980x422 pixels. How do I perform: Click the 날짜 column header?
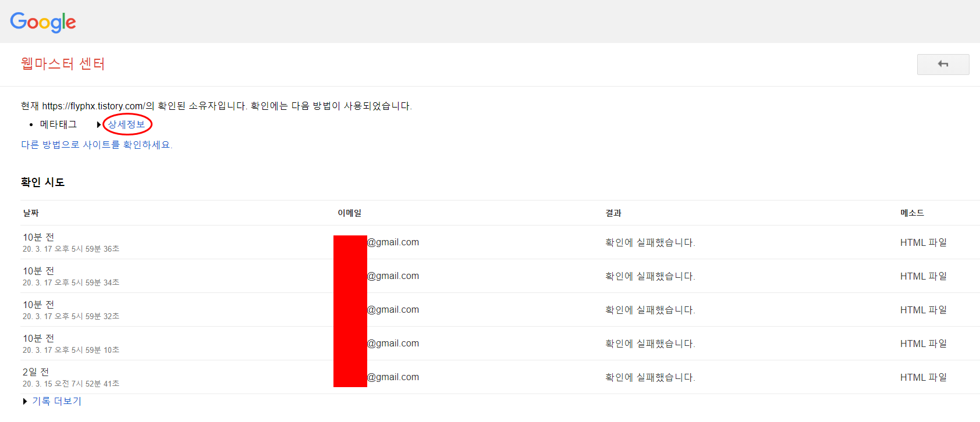[x=31, y=213]
